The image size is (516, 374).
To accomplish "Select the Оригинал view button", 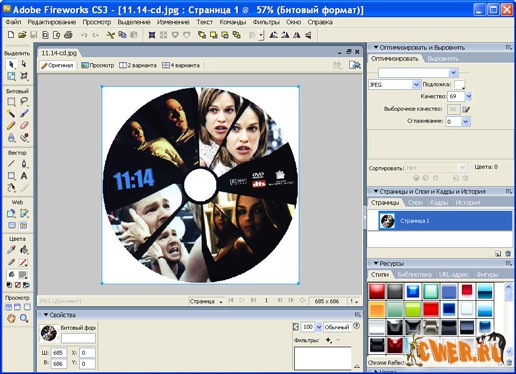I will pos(57,65).
